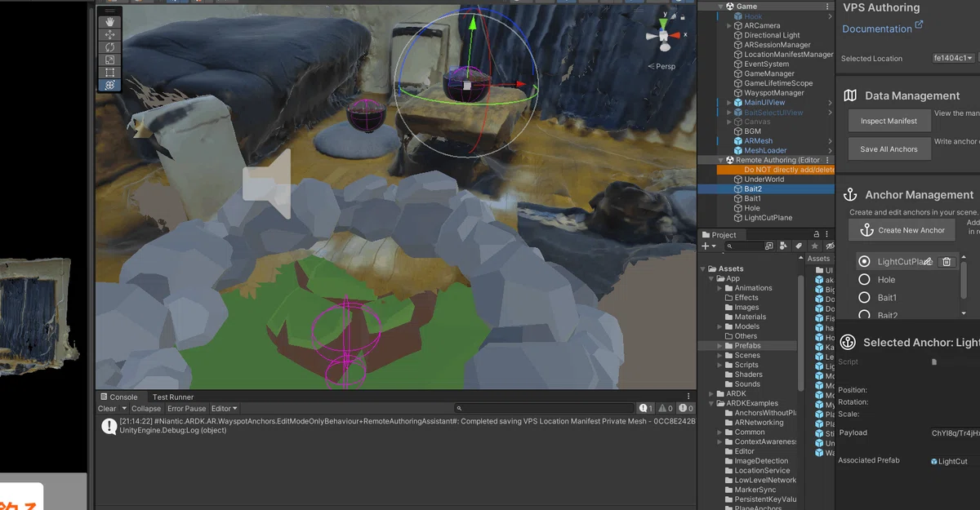Select the Hand (view) tool
980x510 pixels.
109,22
